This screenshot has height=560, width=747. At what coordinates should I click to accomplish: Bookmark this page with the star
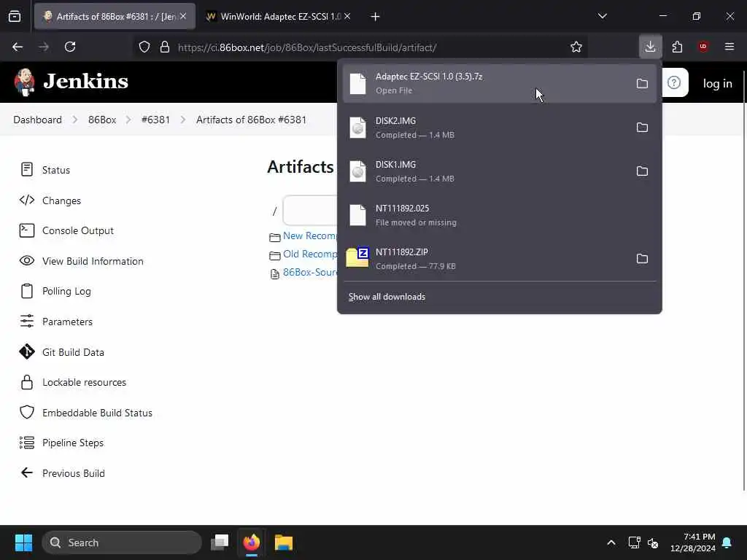pos(576,47)
